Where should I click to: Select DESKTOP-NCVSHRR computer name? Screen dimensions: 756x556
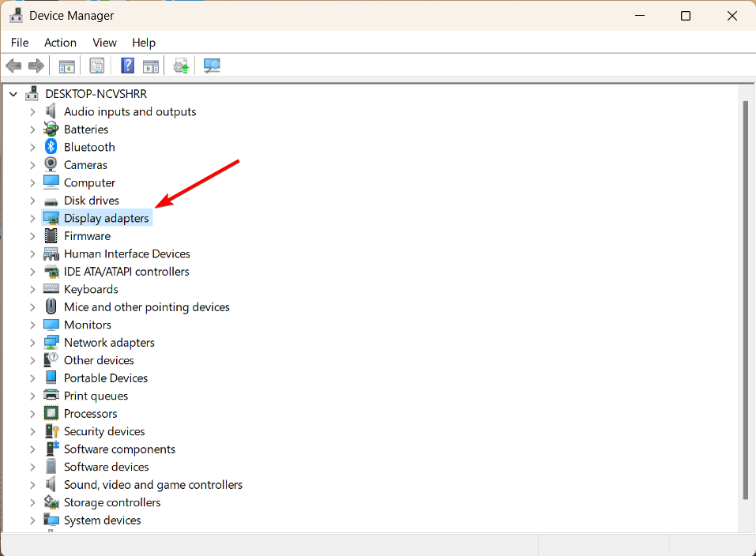tap(96, 93)
